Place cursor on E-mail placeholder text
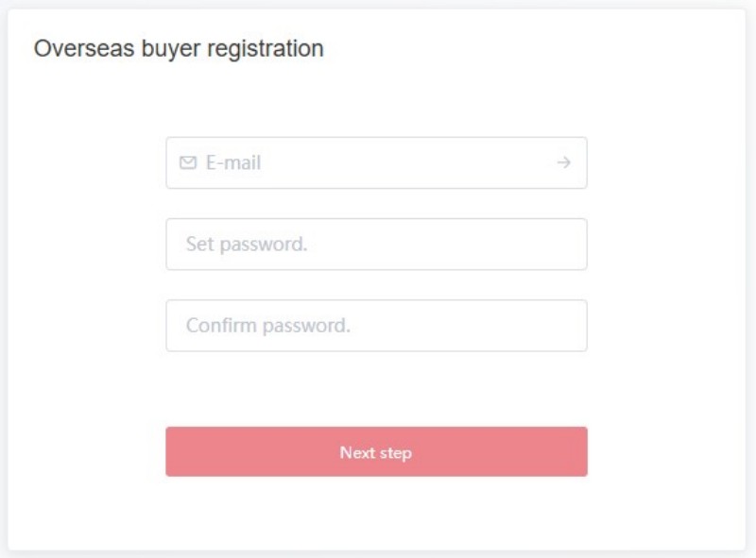Image resolution: width=756 pixels, height=558 pixels. (233, 163)
